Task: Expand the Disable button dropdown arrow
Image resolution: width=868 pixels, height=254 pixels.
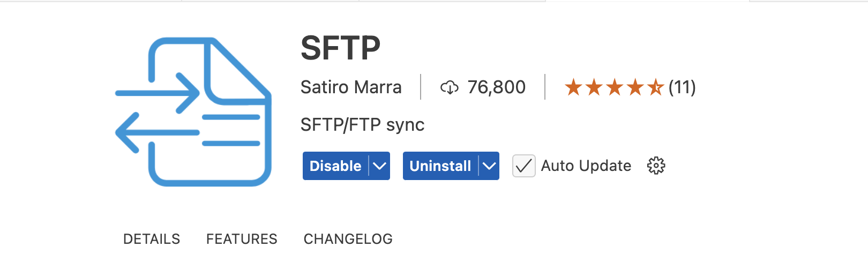Action: (x=379, y=166)
